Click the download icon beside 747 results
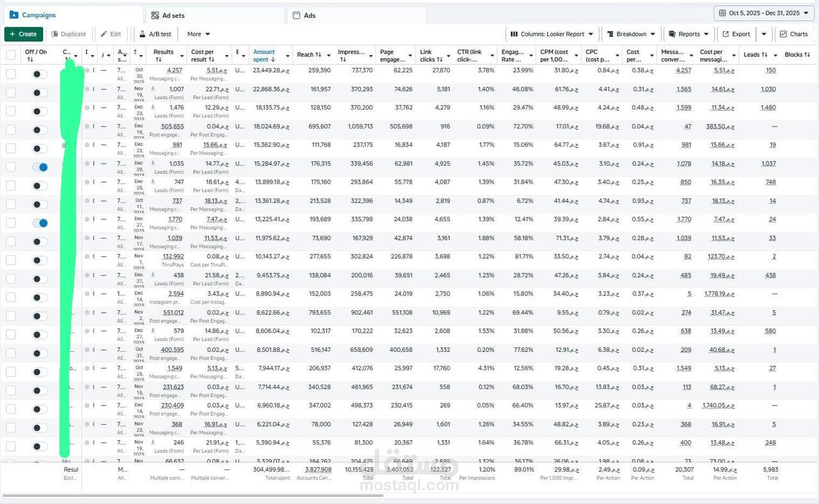This screenshot has width=819, height=504. [153, 182]
